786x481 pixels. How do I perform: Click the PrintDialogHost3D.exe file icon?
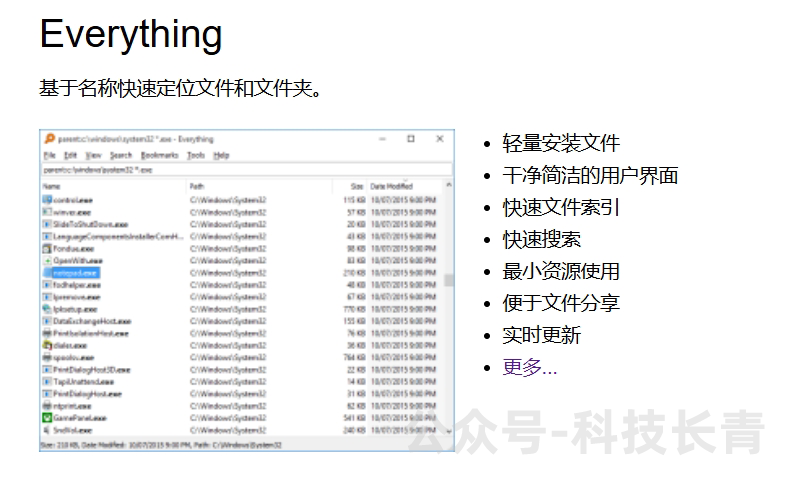coord(47,370)
